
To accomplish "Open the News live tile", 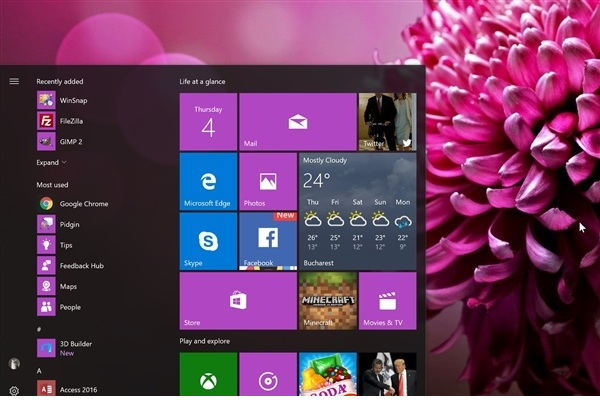I will (x=387, y=374).
